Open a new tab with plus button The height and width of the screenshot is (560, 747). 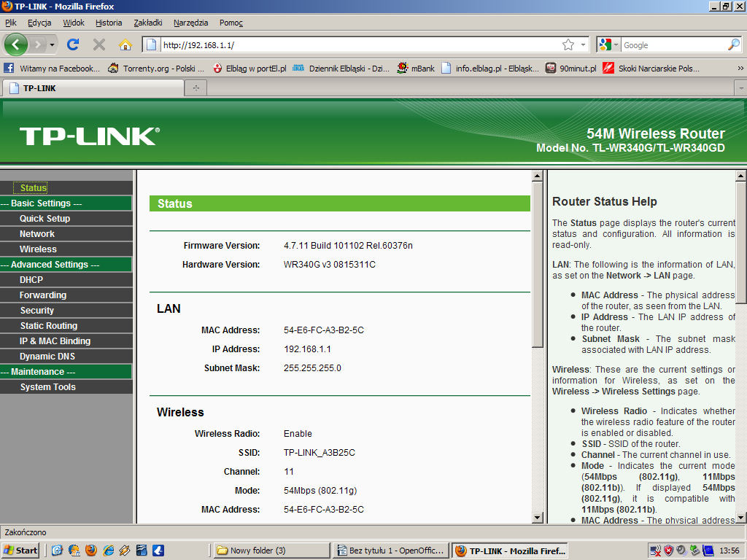(196, 88)
